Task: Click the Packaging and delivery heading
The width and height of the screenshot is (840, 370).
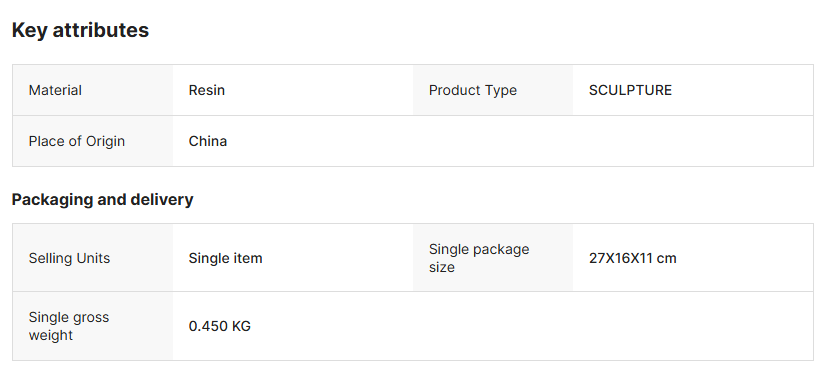Action: pyautogui.click(x=102, y=199)
